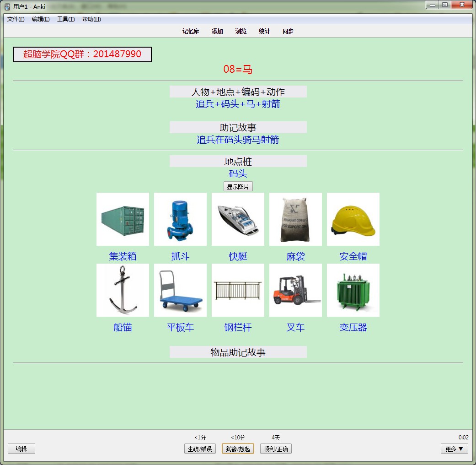Click the speedboat image
Screen dimensions: 476x465
click(x=238, y=219)
